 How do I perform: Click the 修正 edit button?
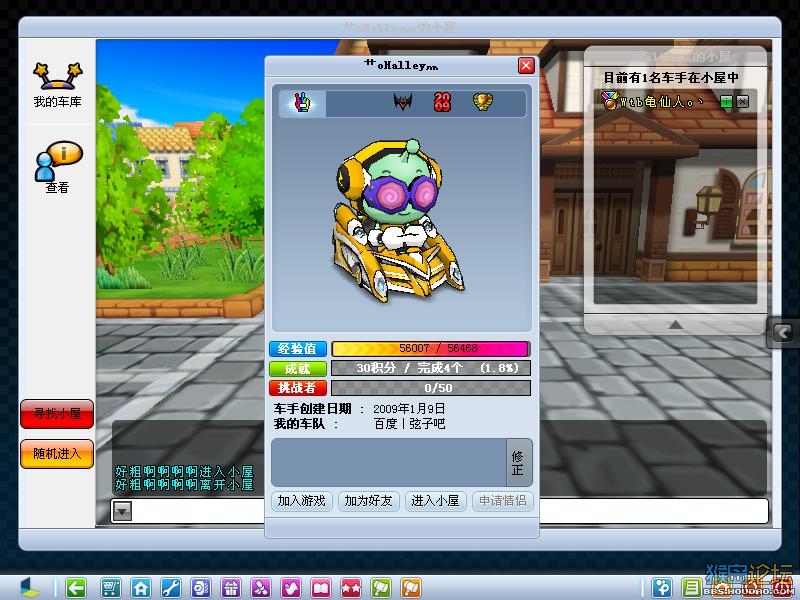[x=518, y=462]
